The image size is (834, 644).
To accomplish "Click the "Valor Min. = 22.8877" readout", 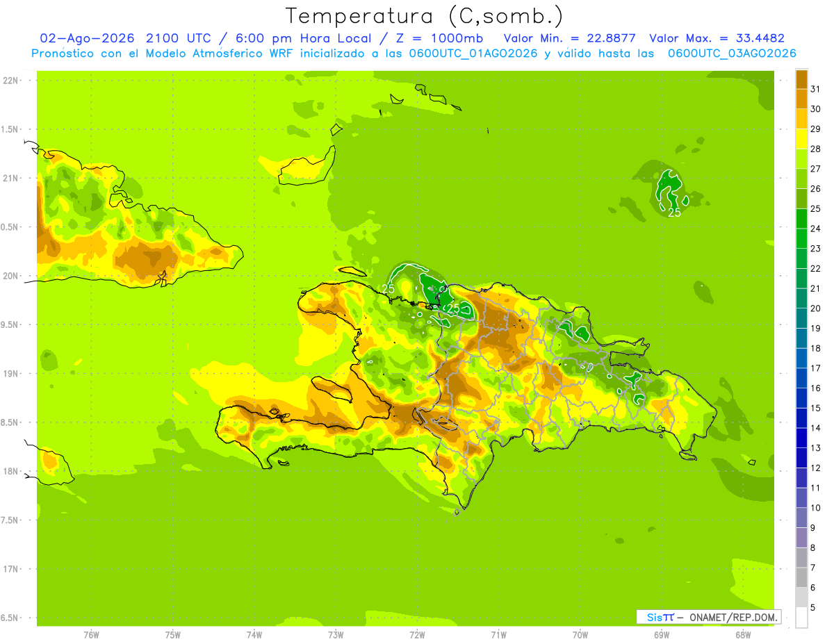I will [570, 38].
